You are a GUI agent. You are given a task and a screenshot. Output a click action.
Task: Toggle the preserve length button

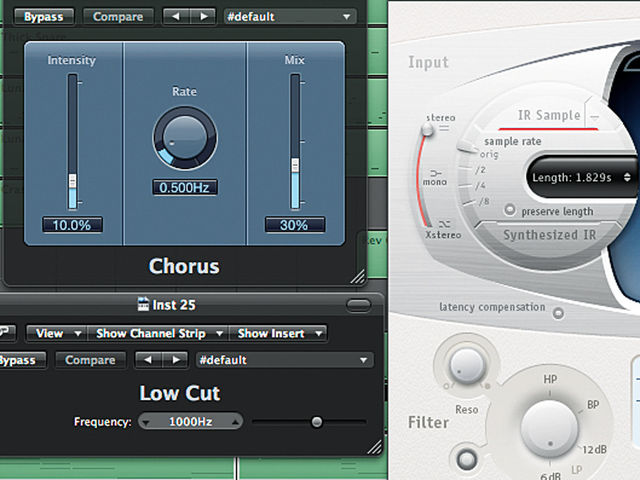(x=509, y=209)
